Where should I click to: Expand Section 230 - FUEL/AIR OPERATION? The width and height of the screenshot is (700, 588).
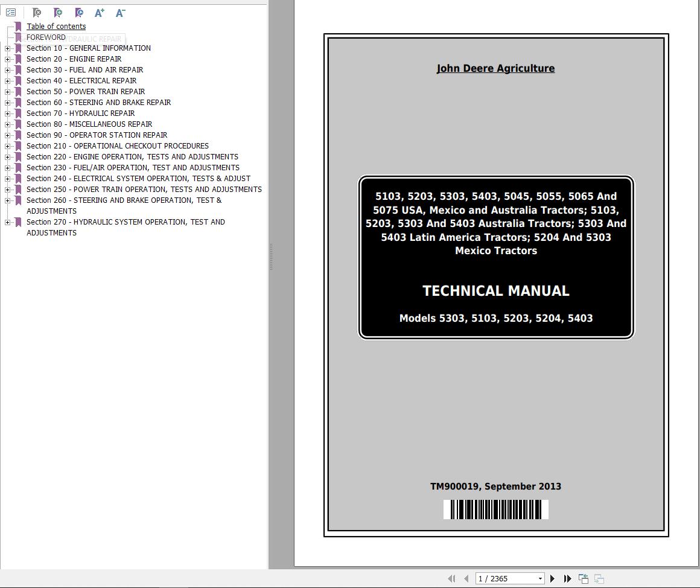tap(7, 168)
